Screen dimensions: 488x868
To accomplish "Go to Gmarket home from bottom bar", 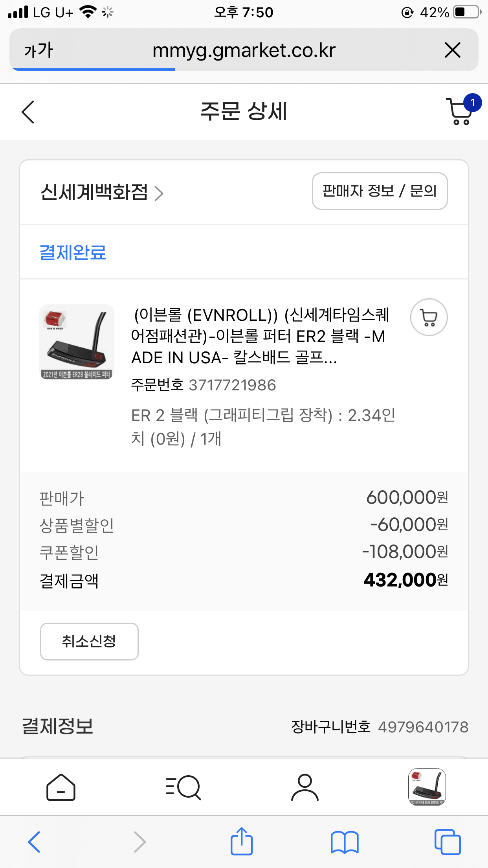I will tap(61, 787).
